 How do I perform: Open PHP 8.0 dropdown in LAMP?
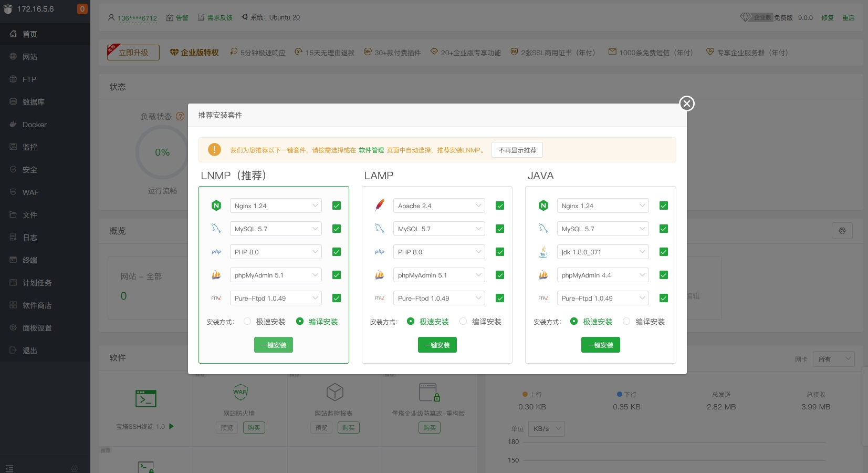tap(439, 252)
